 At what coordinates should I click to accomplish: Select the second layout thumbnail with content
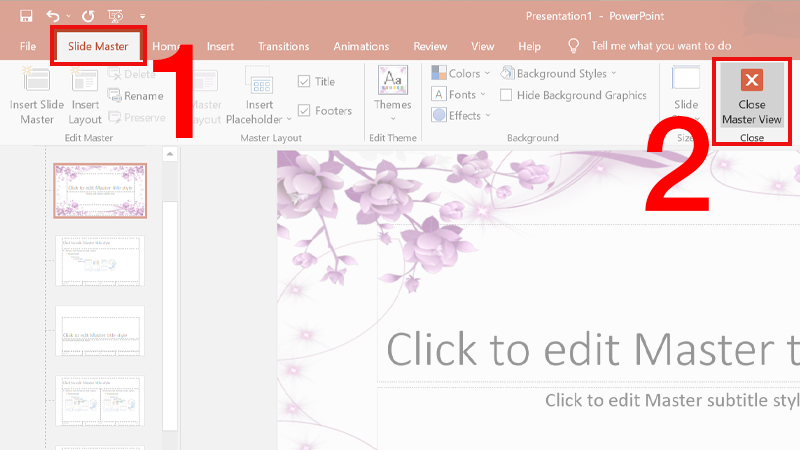pos(100,261)
